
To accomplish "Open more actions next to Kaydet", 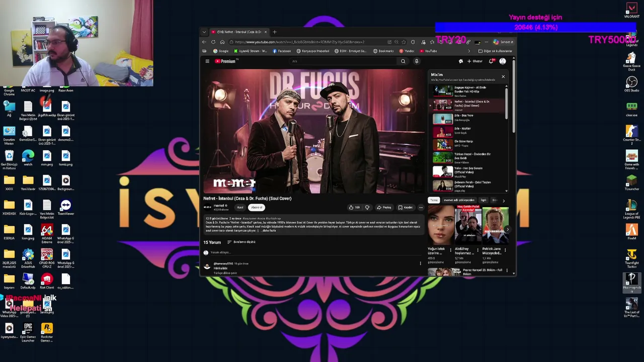I will point(421,207).
